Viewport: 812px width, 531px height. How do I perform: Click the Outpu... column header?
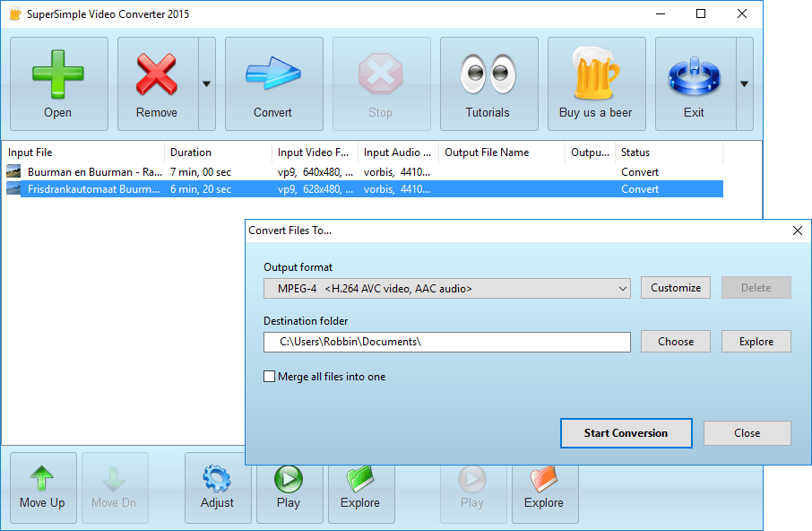pyautogui.click(x=590, y=152)
